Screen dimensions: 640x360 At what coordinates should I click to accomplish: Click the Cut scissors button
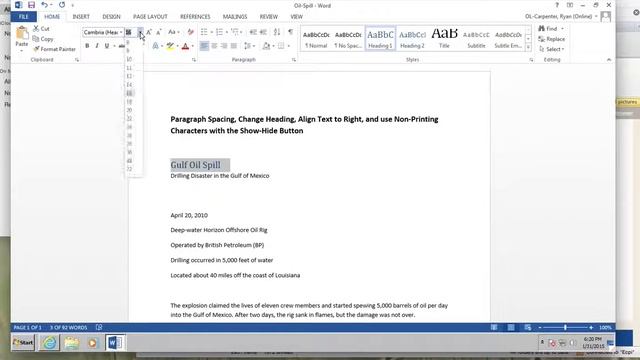coord(41,29)
